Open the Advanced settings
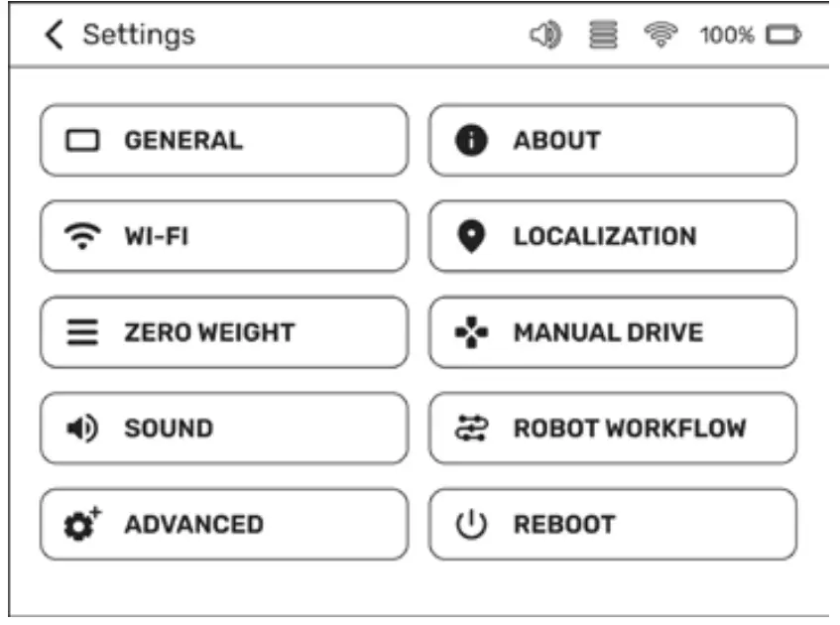The height and width of the screenshot is (625, 840). point(223,525)
